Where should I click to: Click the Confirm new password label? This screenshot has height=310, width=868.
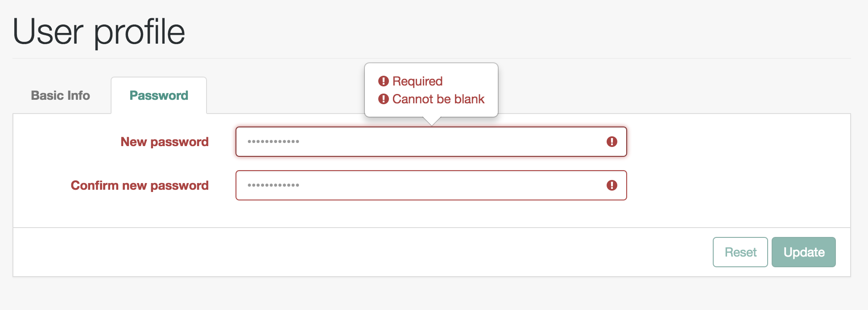(140, 186)
